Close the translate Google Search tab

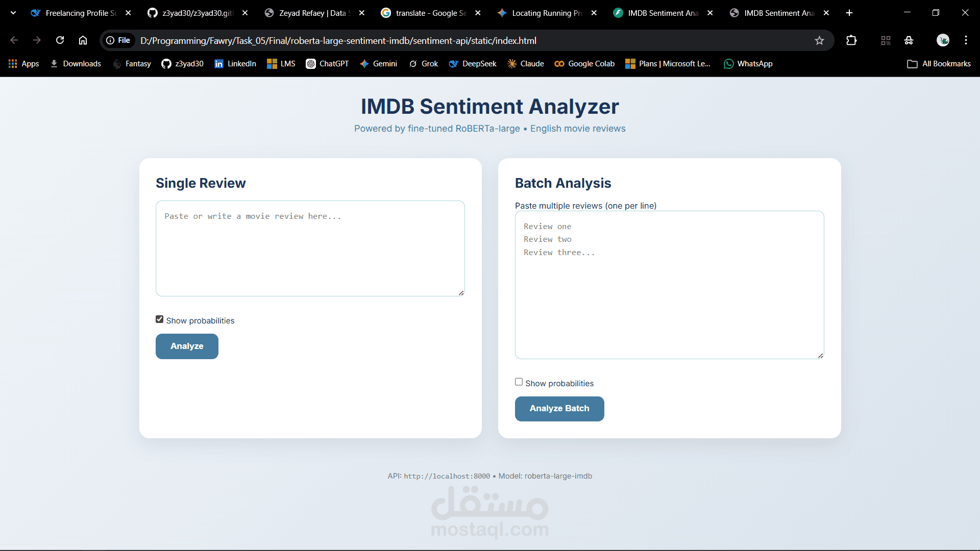(x=478, y=13)
